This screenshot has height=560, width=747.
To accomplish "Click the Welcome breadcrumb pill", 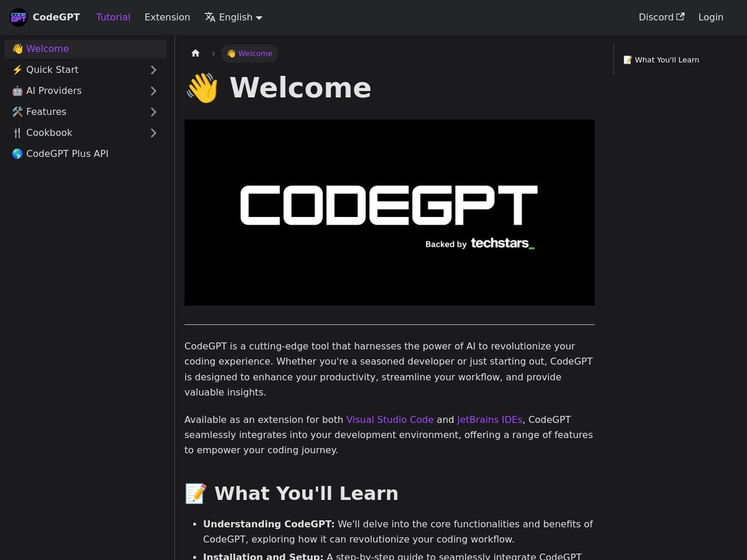I will [250, 53].
